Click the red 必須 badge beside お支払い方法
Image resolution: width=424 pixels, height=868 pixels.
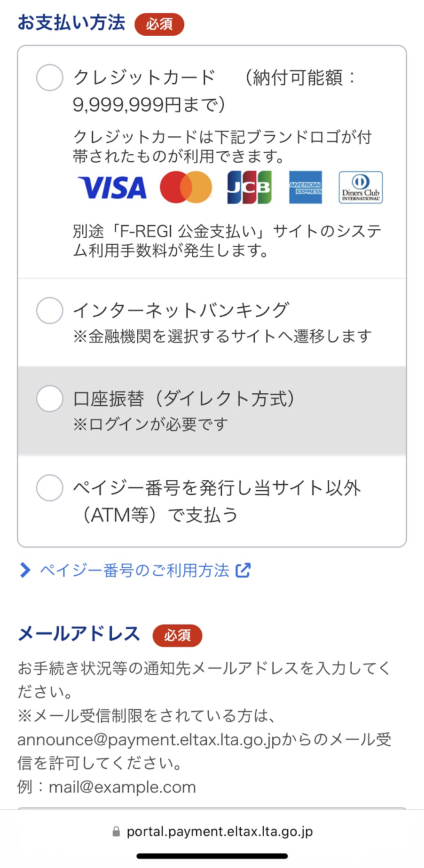tap(159, 24)
